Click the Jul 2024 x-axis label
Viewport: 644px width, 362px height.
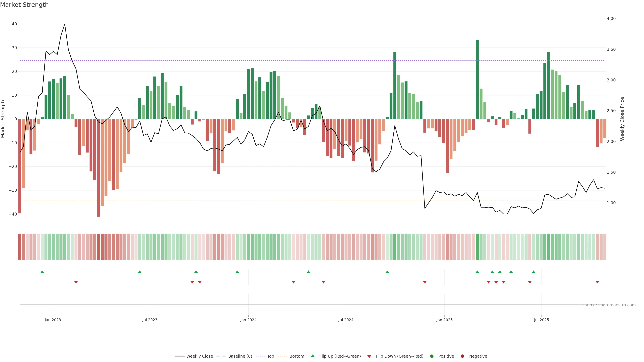pos(346,320)
